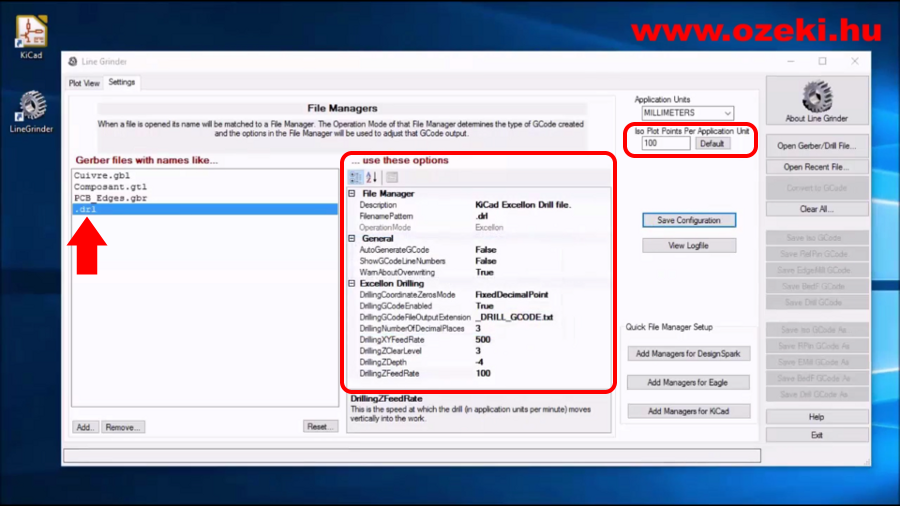Switch property grid to categorized view
Image resolution: width=900 pixels, height=506 pixels.
[x=356, y=177]
